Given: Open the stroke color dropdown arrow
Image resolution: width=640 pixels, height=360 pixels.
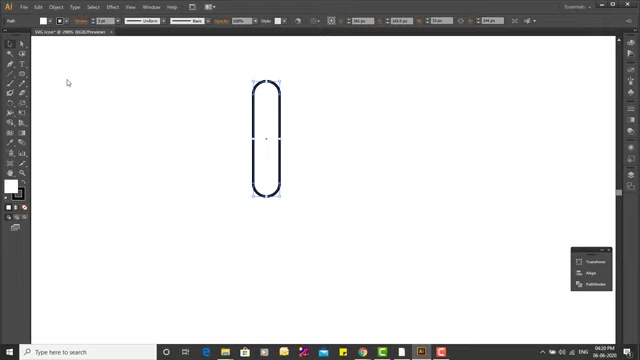Looking at the screenshot, I should (67, 21).
